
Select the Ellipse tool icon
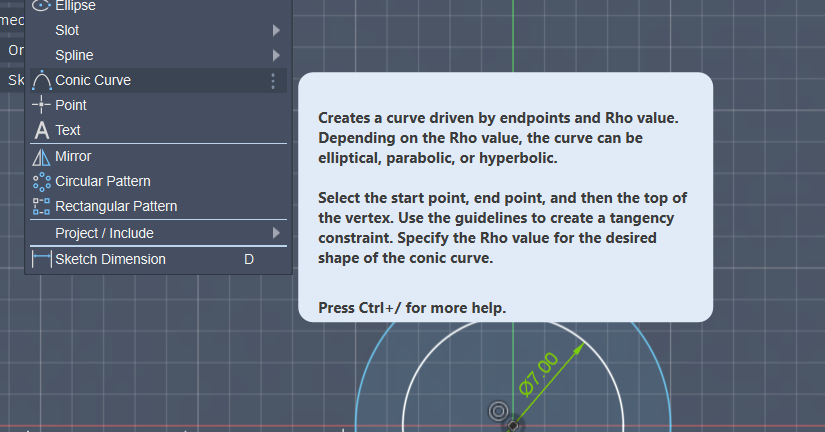coord(41,6)
